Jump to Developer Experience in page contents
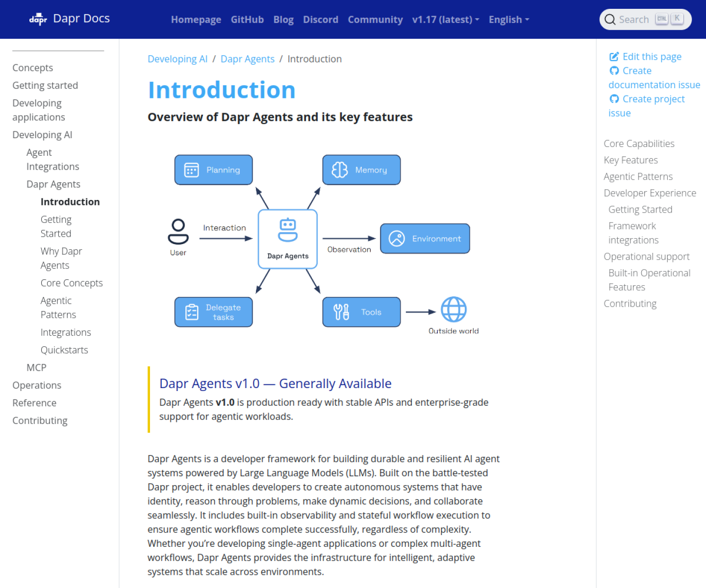This screenshot has height=588, width=706. (650, 193)
